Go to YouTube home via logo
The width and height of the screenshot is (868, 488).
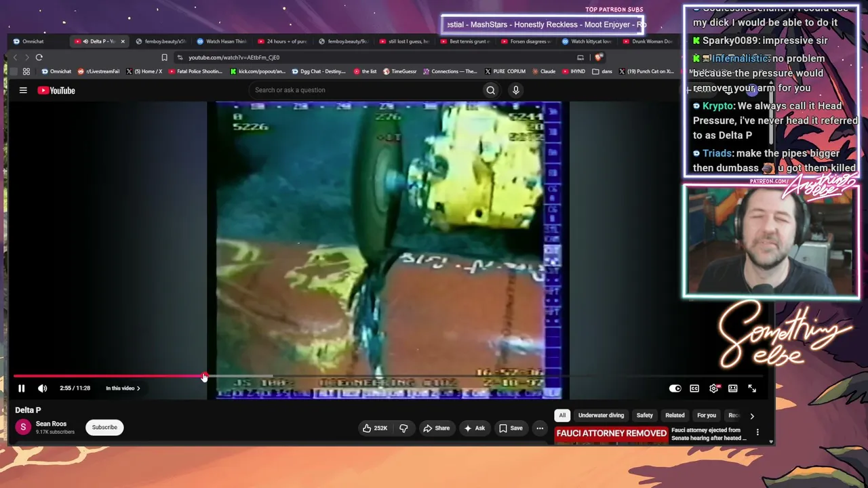pos(56,90)
